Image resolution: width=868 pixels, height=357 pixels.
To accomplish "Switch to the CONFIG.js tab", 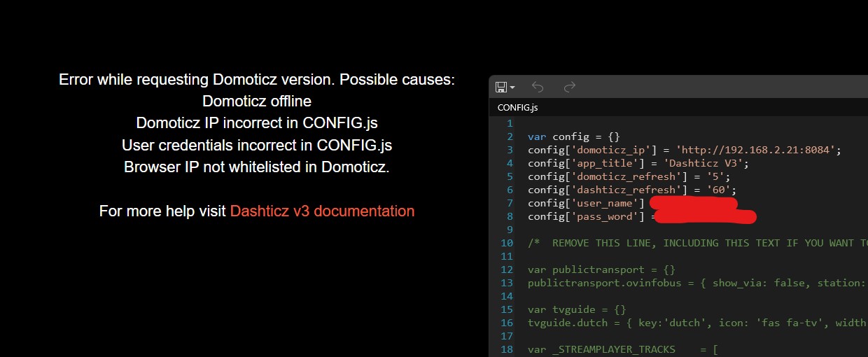I will pos(517,108).
